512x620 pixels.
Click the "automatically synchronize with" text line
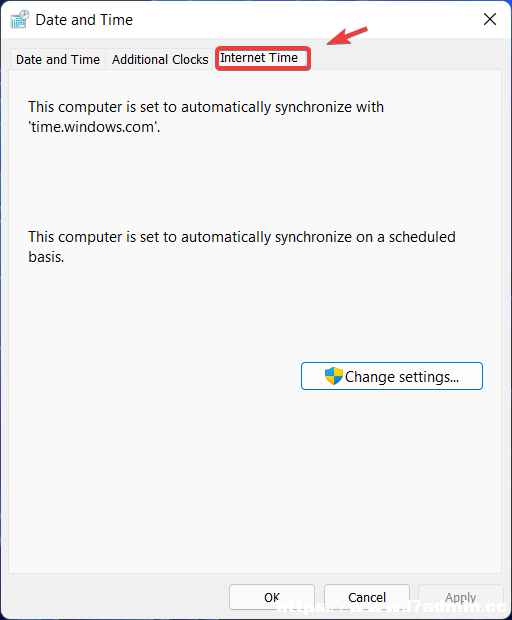(206, 107)
